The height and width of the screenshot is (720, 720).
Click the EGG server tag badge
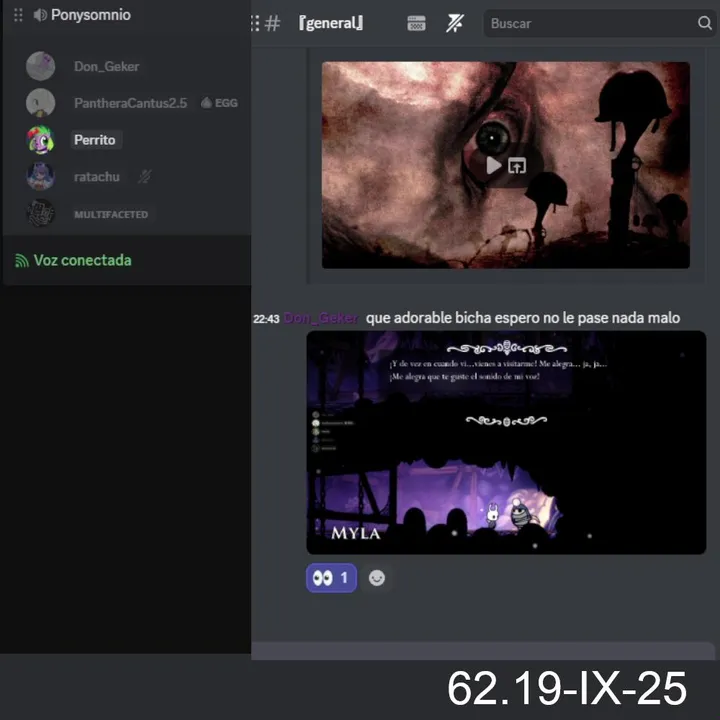[x=219, y=103]
